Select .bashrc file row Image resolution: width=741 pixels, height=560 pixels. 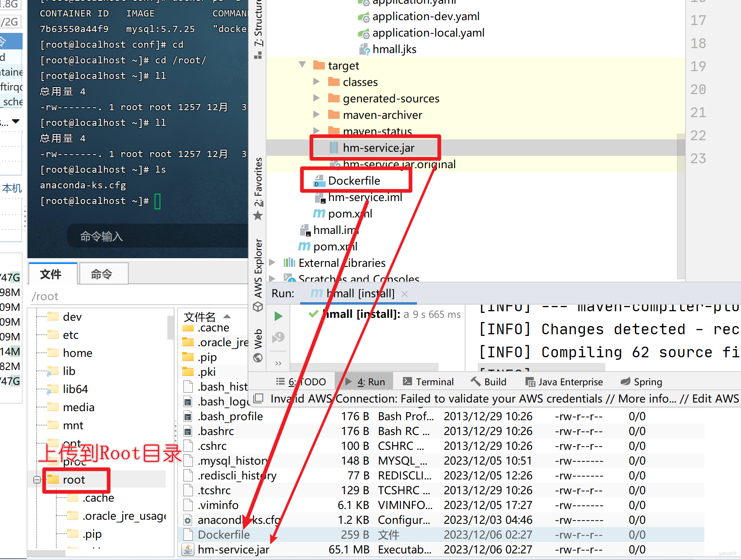click(x=441, y=431)
